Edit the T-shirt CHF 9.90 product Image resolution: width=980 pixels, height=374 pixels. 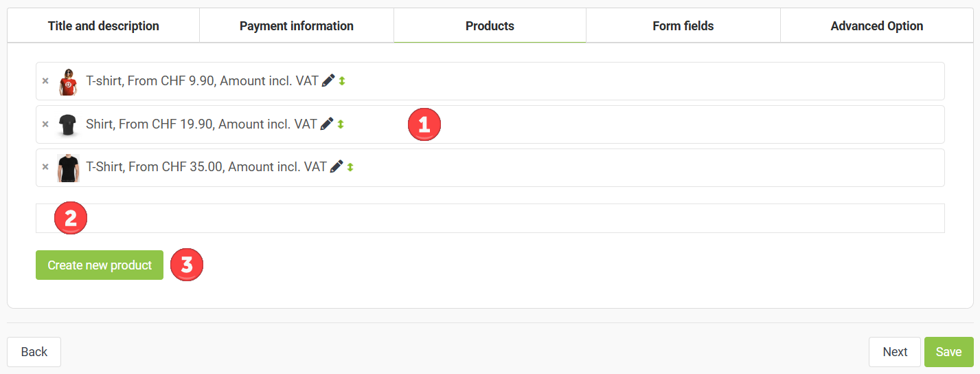click(328, 80)
